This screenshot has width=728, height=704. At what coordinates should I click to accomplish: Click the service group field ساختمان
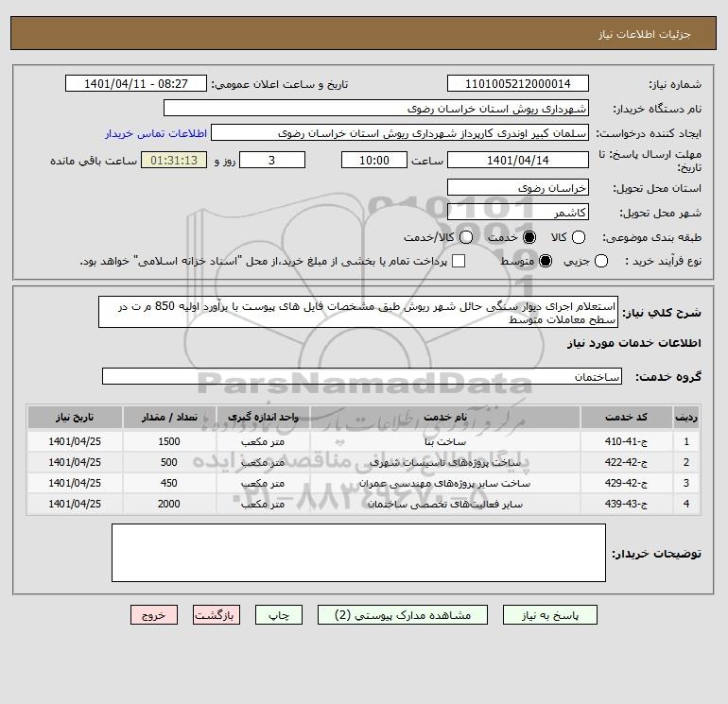point(362,376)
